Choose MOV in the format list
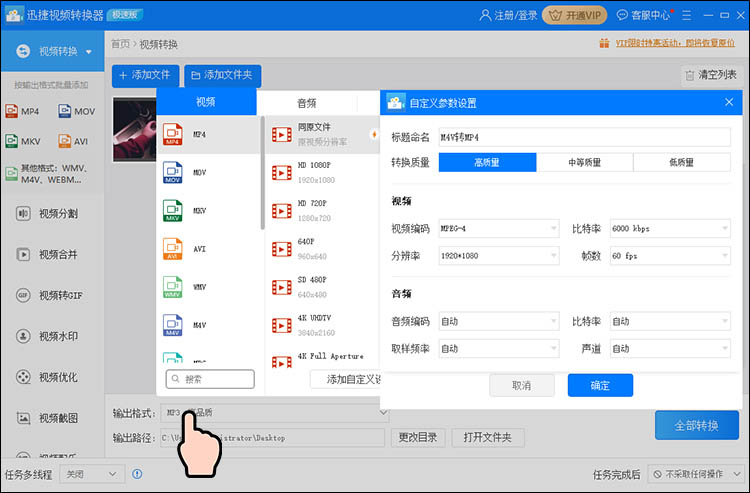The height and width of the screenshot is (493, 750). 208,173
